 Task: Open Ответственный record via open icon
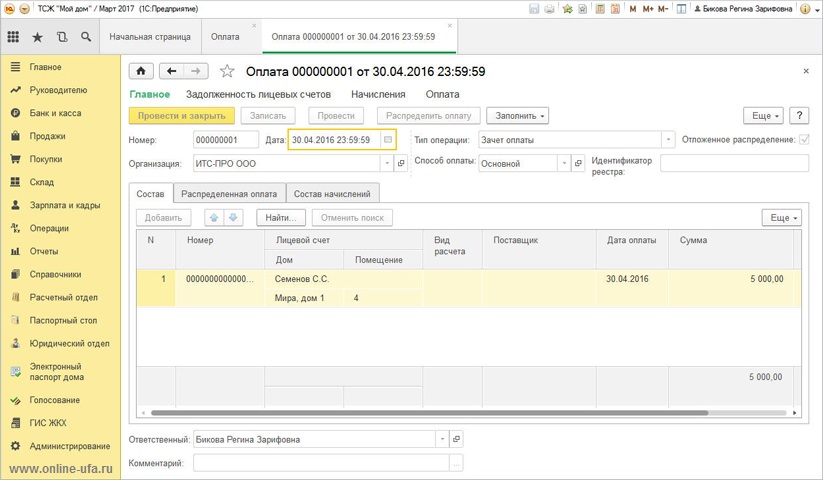point(456,439)
